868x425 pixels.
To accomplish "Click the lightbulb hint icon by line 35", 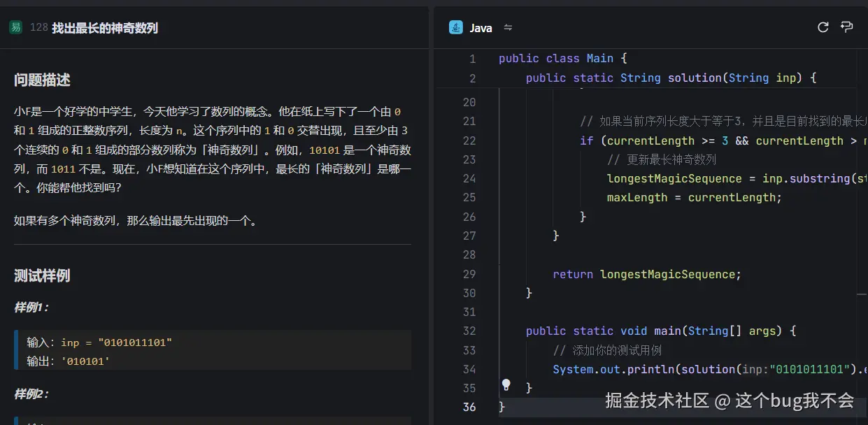I will (x=506, y=385).
